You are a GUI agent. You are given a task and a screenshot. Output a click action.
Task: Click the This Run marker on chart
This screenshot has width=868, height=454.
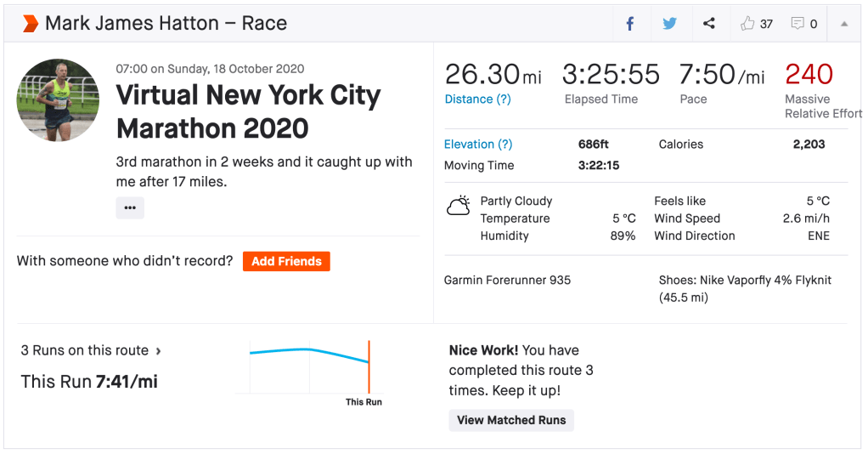click(x=369, y=366)
